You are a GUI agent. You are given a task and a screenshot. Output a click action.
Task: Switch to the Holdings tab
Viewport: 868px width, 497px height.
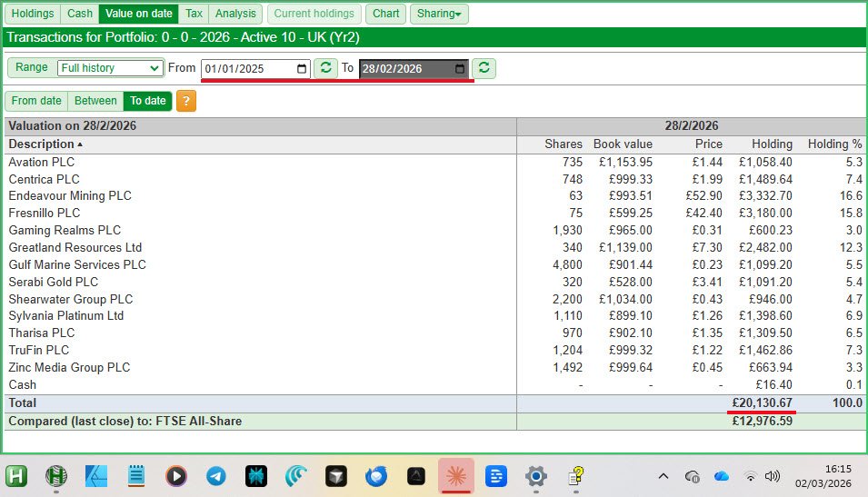coord(32,14)
